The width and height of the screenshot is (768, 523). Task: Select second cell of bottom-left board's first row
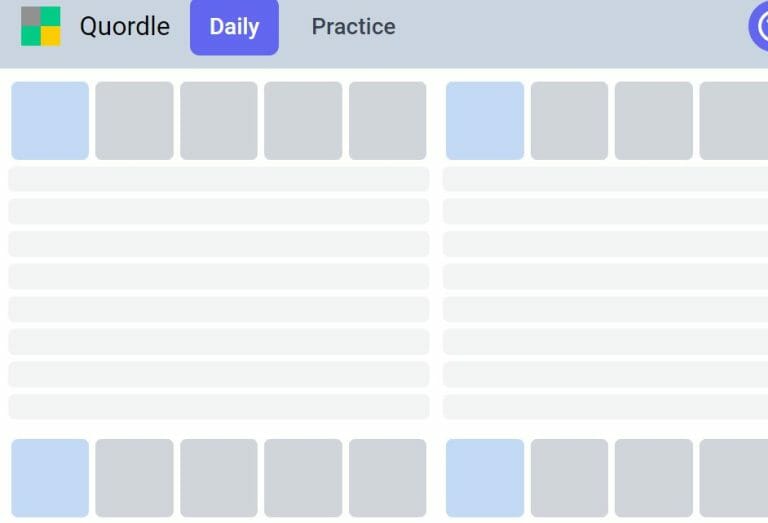tap(134, 478)
